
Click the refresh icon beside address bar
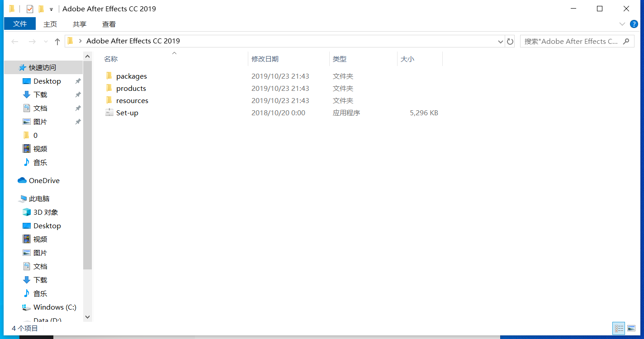click(x=510, y=42)
